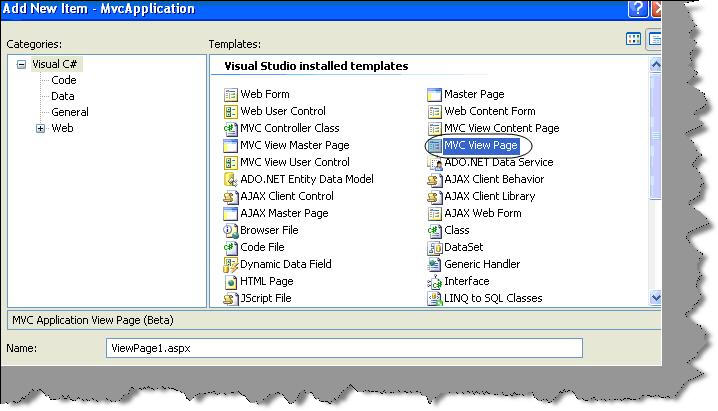Select the Visual C# category

[54, 64]
